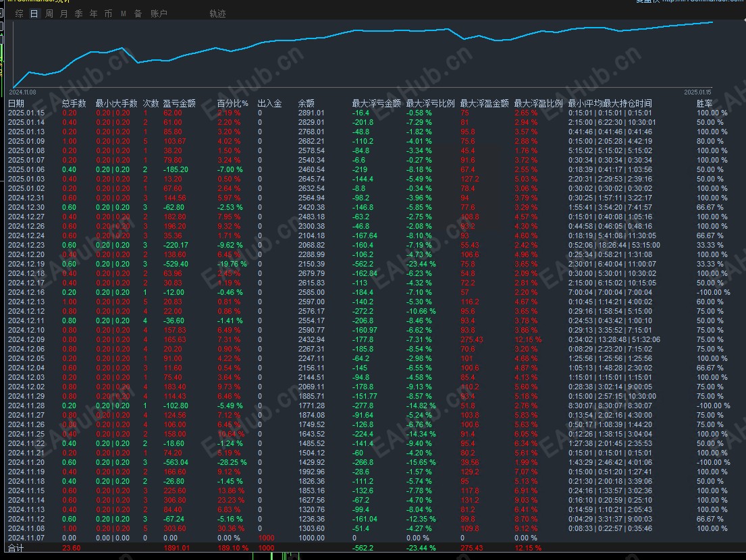Click the 日期 date column header
Screen dimensions: 746x560
(x=16, y=103)
